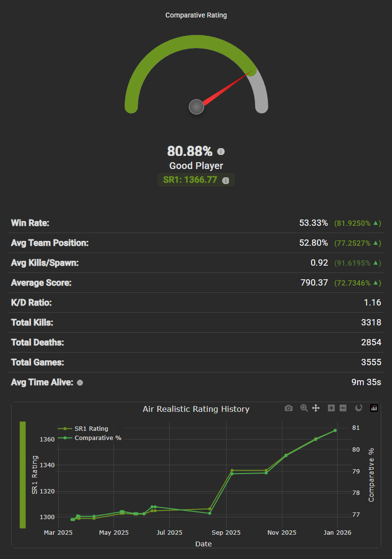Viewport: 392px width, 559px height.
Task: Click the minus zoom-out button on chart
Action: click(343, 408)
